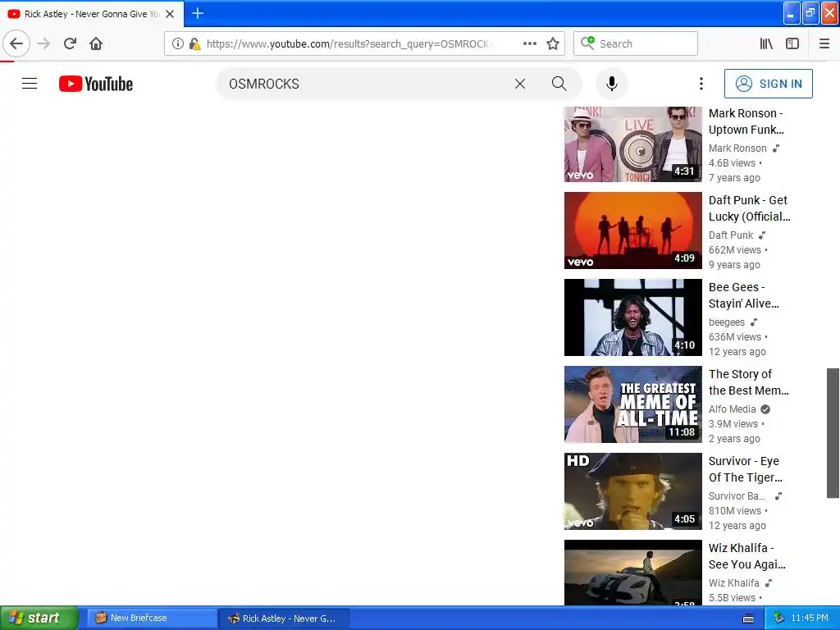Image resolution: width=840 pixels, height=630 pixels.
Task: Click The Story of the Best Meme title
Action: point(749,382)
